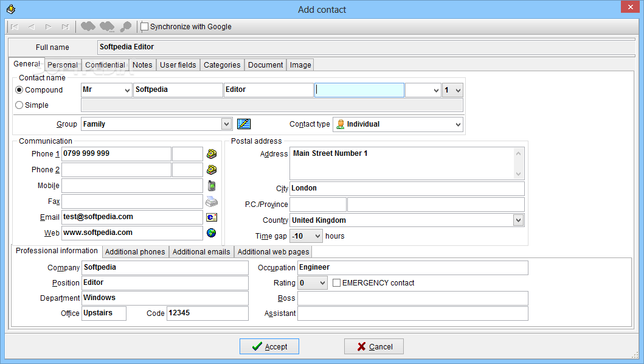Click the first record navigation arrow
The height and width of the screenshot is (364, 644).
(x=15, y=27)
